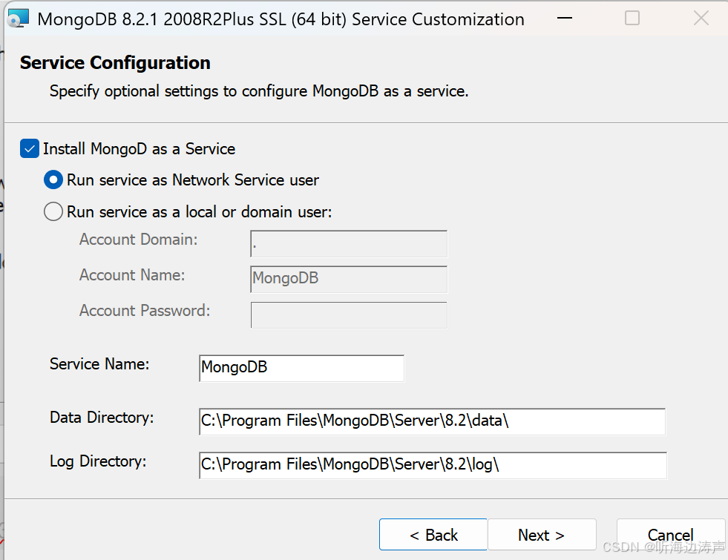Edit the Log Directory path field
Screen dimensions: 728x560
[x=432, y=465]
